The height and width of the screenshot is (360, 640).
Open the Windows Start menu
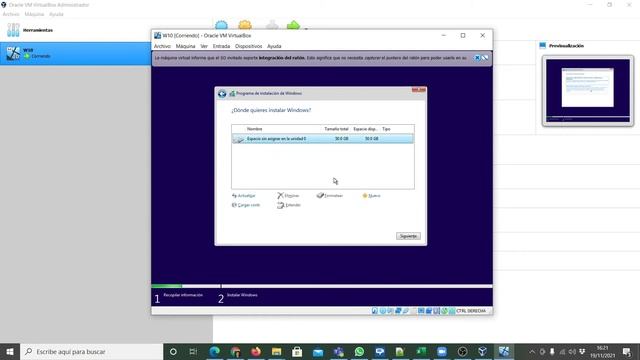[10, 351]
